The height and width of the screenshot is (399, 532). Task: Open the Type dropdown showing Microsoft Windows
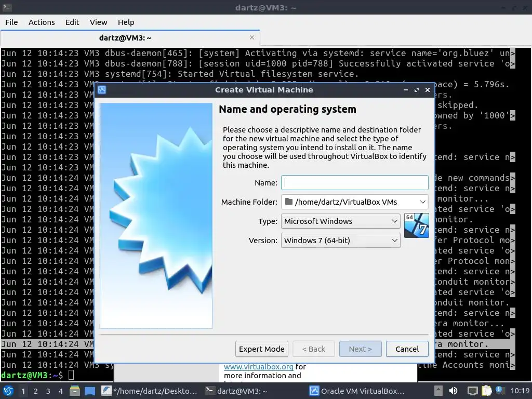coord(341,221)
